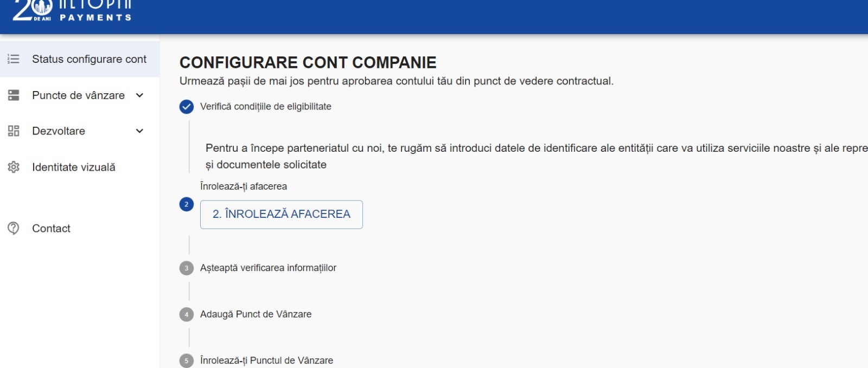Click the server icon for Puncte de vânzare
This screenshot has width=868, height=368.
14,95
